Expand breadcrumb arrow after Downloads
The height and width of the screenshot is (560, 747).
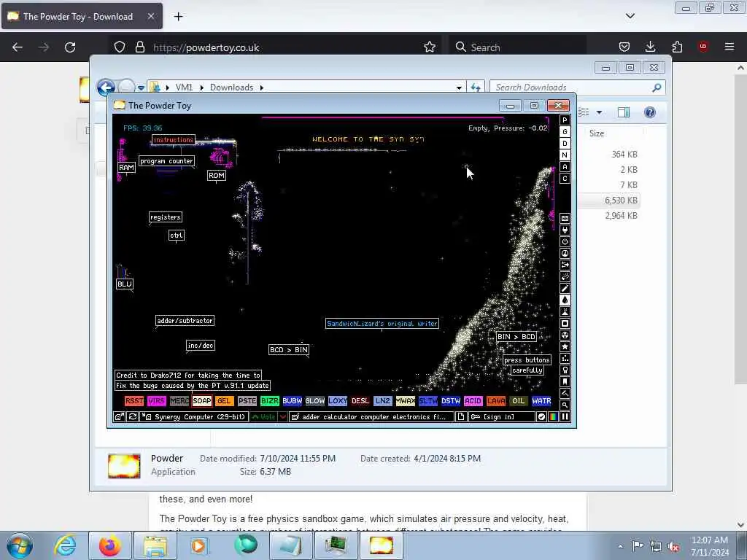pos(262,87)
